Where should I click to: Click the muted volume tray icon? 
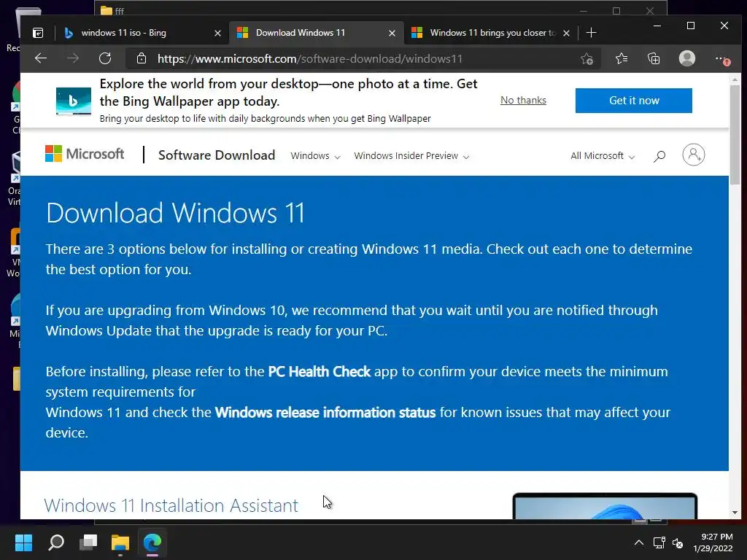[678, 542]
